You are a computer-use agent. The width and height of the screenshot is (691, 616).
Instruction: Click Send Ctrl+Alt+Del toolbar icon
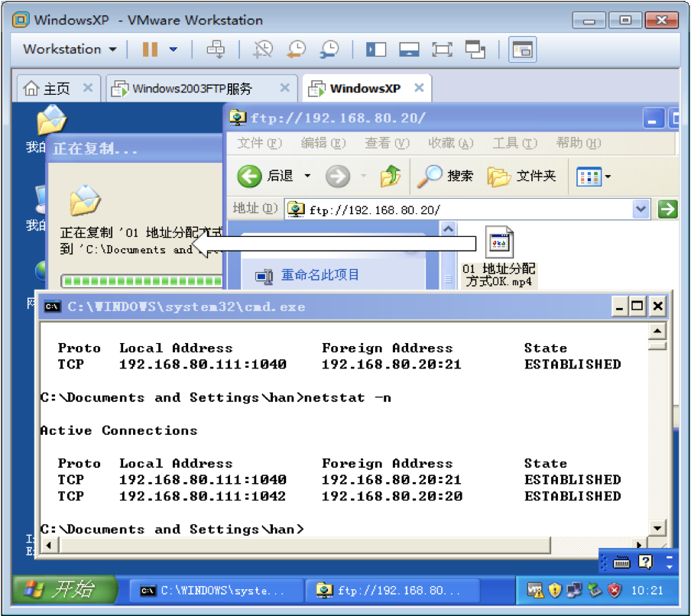(x=216, y=49)
